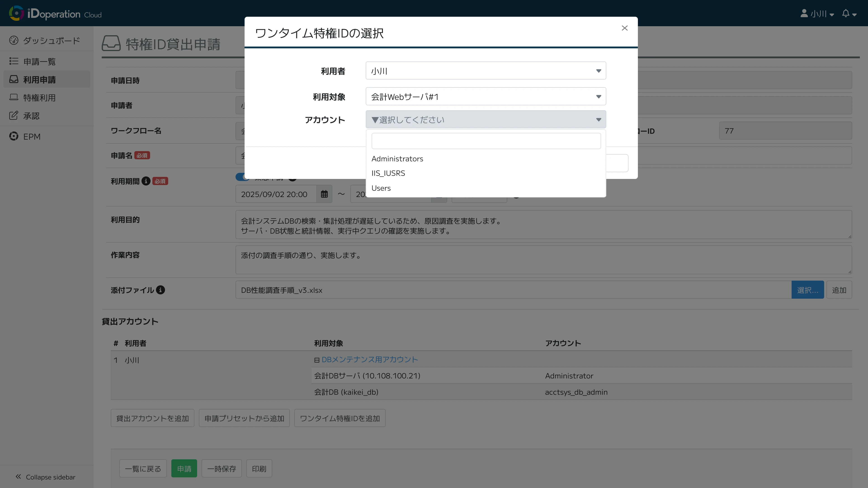Click the 承認 approval icon in sidebar

[14, 115]
